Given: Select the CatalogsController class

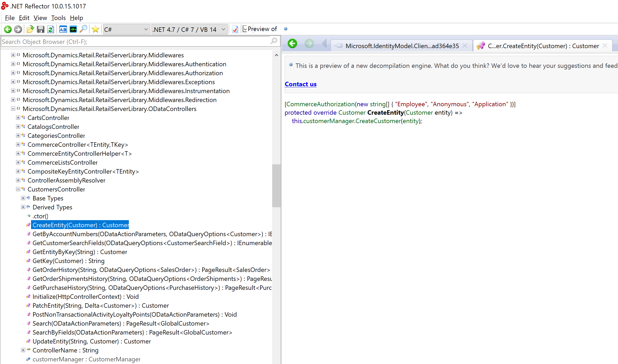Looking at the screenshot, I should pyautogui.click(x=53, y=127).
